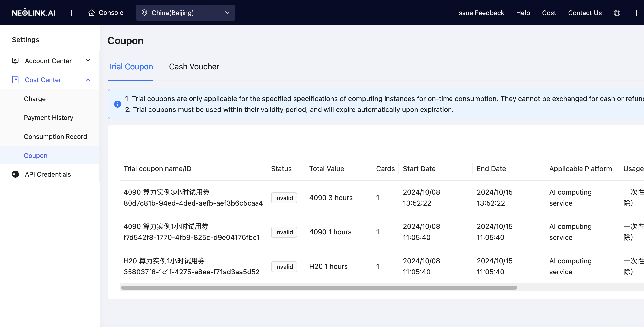This screenshot has width=644, height=327.
Task: Click Contact Us in header
Action: coord(585,13)
